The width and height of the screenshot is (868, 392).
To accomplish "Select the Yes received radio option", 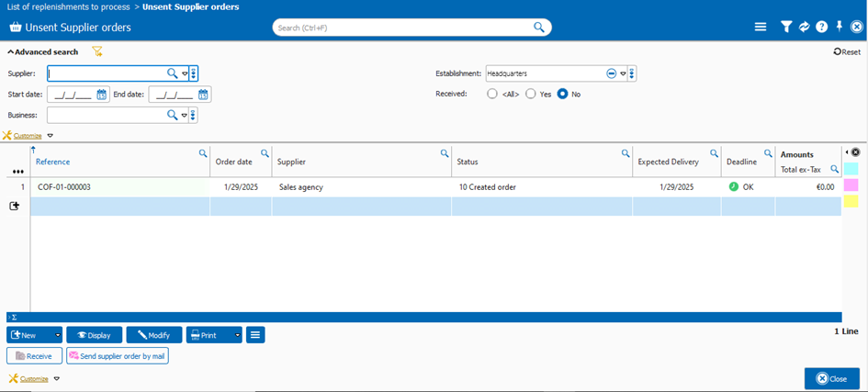I will point(531,94).
